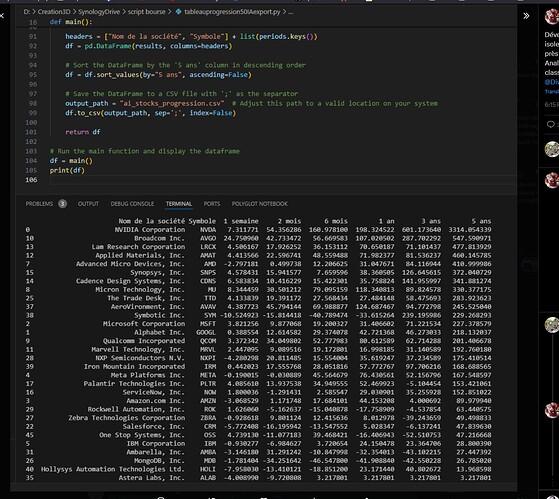Viewport: 559px width, 499px height.
Task: Open the Python file icon in the breadcrumb
Action: (179, 12)
